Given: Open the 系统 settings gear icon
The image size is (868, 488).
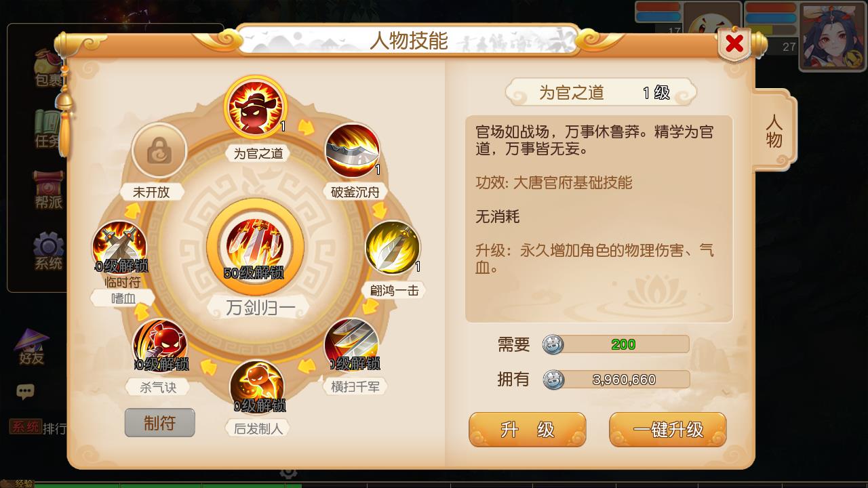Looking at the screenshot, I should [x=49, y=252].
